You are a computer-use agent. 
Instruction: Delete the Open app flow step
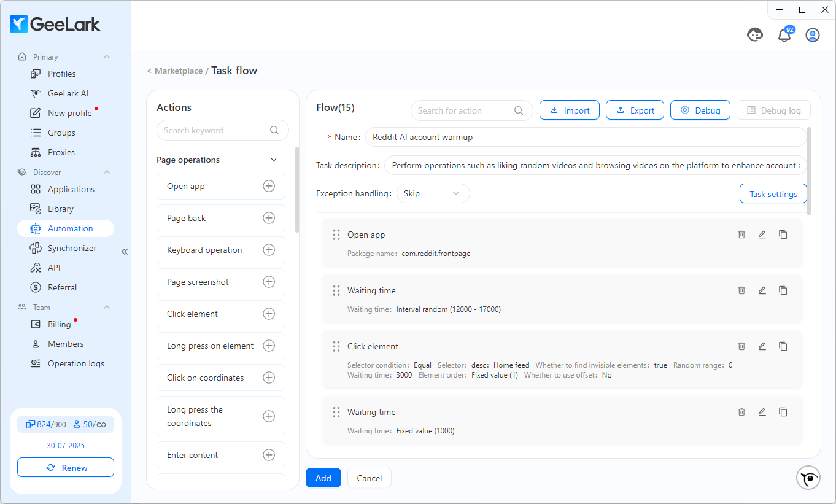(x=741, y=235)
